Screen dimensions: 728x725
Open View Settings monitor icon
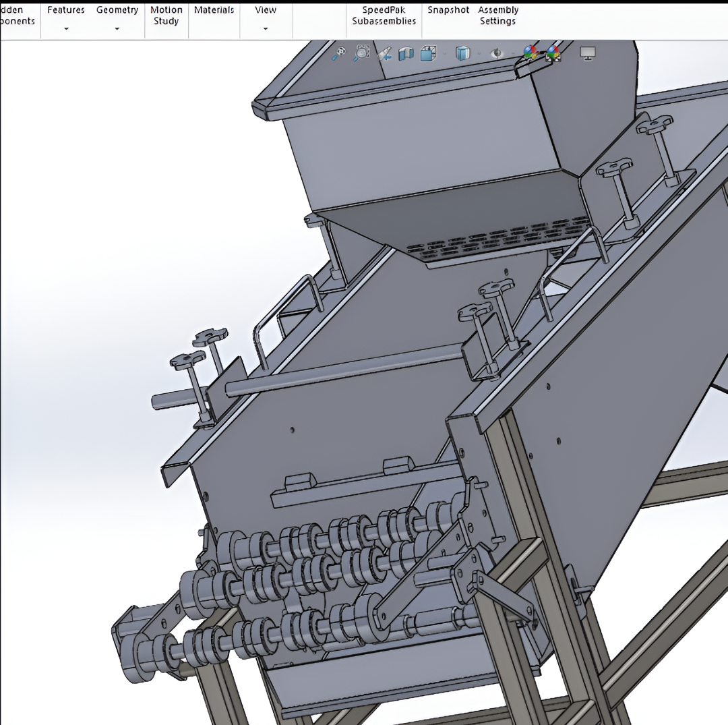tap(588, 53)
